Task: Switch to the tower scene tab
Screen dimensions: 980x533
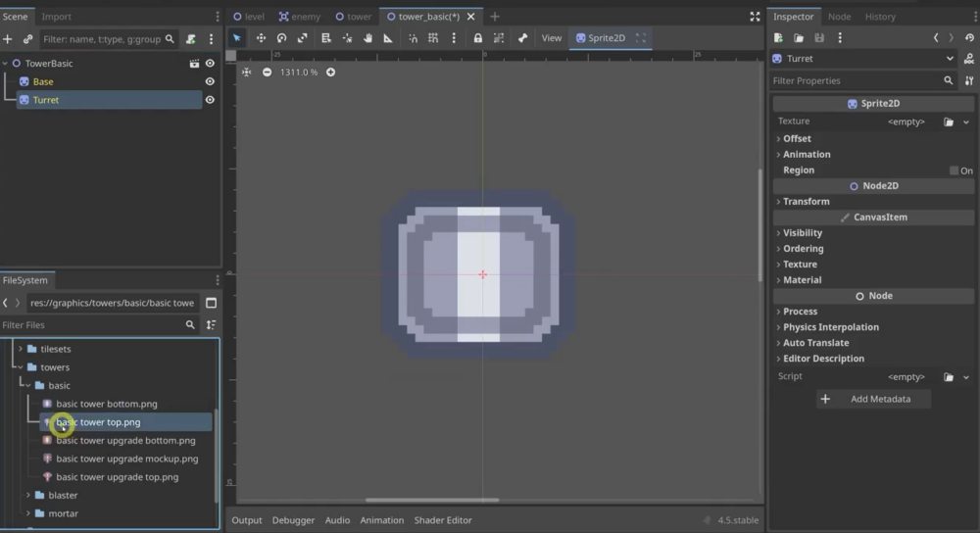Action: point(353,17)
